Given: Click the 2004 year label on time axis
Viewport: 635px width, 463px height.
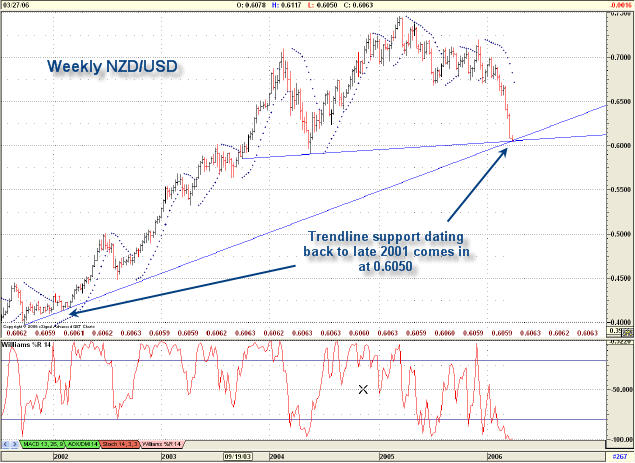Looking at the screenshot, I should [x=277, y=457].
